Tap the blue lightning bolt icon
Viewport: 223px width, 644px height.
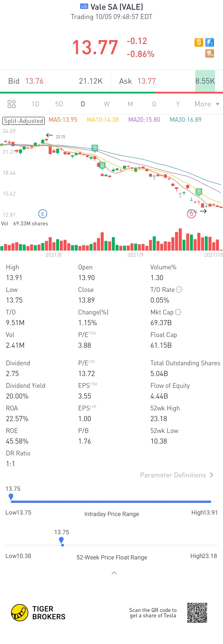[210, 42]
